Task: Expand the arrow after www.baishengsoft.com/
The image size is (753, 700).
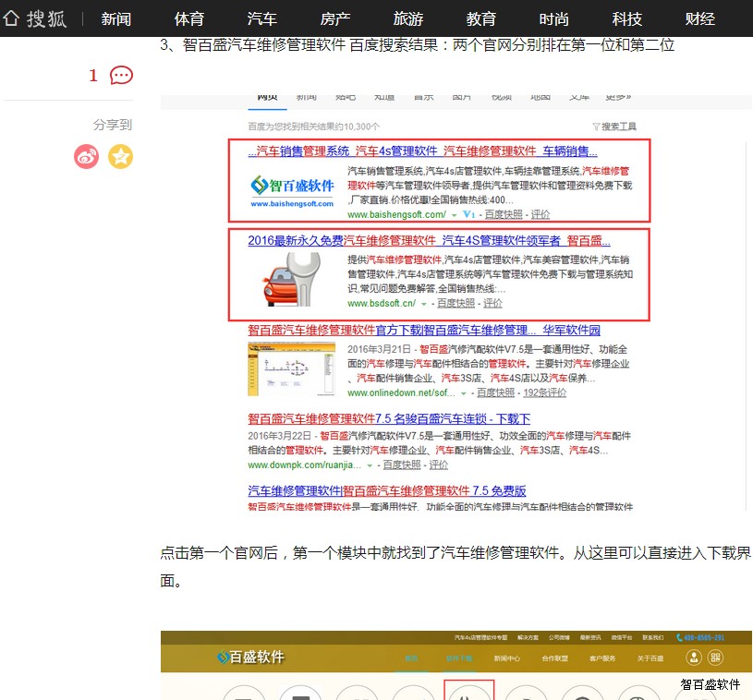Action: pyautogui.click(x=455, y=215)
